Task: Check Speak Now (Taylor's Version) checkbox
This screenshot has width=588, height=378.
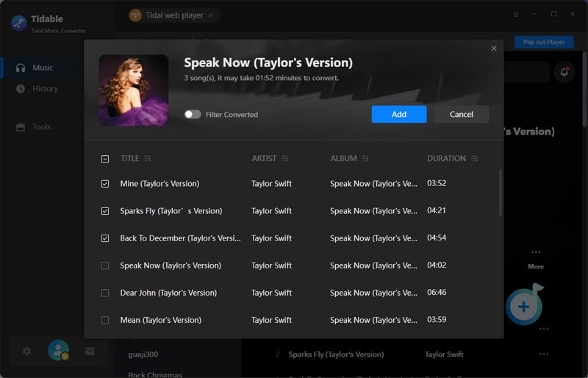Action: [105, 265]
